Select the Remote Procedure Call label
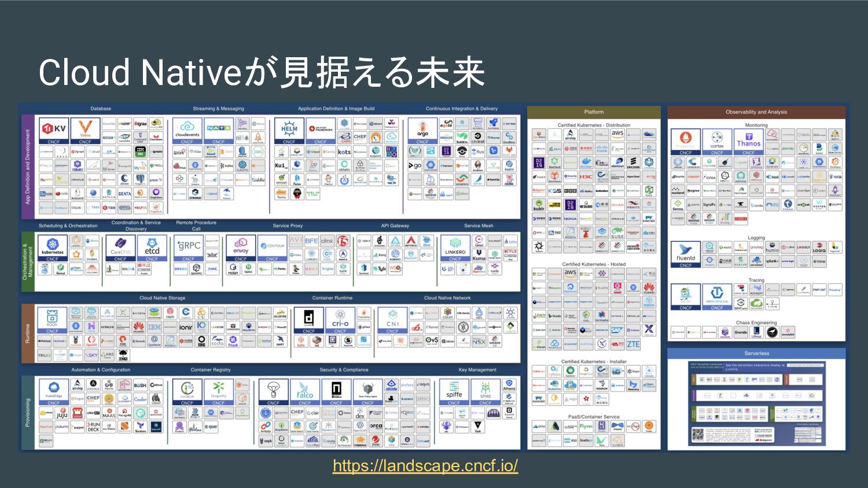868x488 pixels. [x=196, y=225]
